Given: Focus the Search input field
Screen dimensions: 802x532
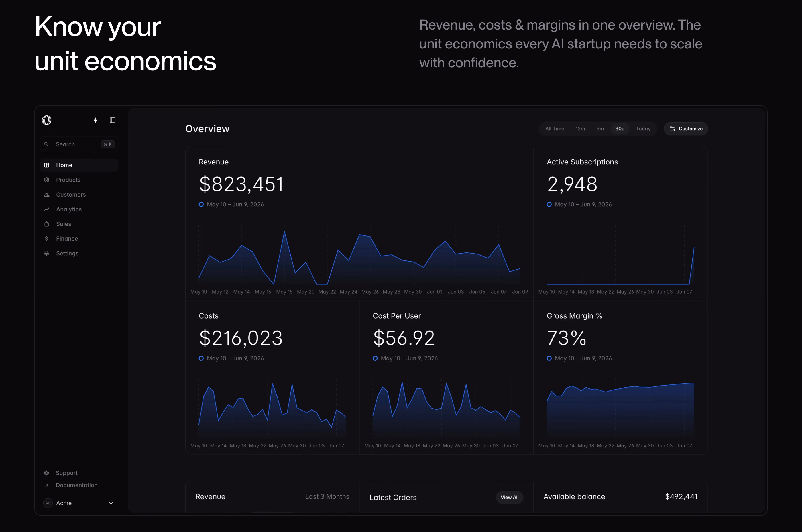Looking at the screenshot, I should tap(79, 144).
